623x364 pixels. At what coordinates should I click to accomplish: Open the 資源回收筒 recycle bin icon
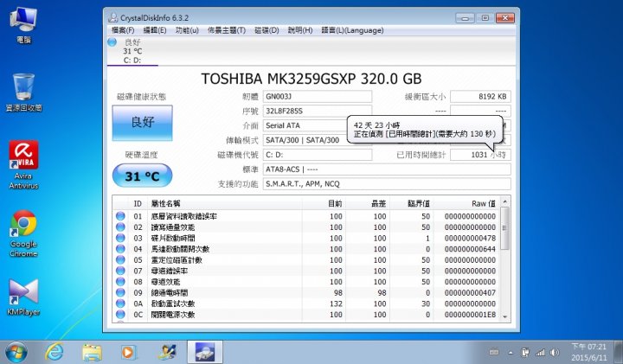[x=23, y=93]
